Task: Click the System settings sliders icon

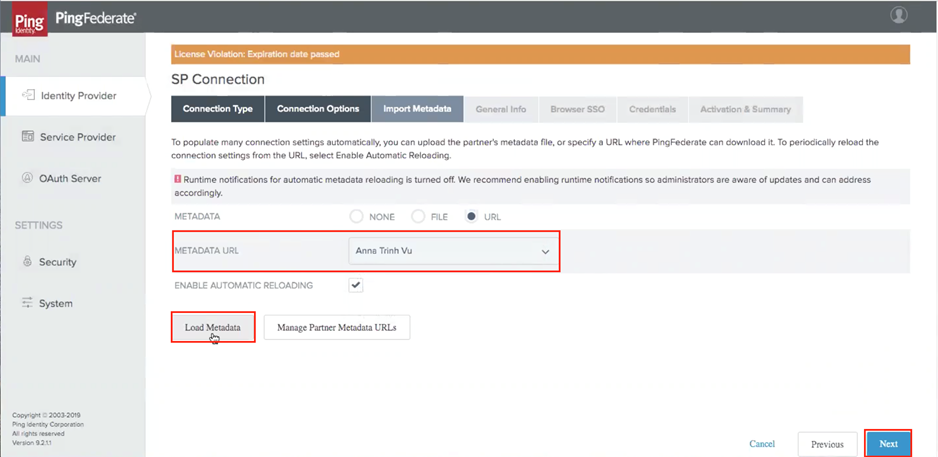Action: pyautogui.click(x=28, y=303)
